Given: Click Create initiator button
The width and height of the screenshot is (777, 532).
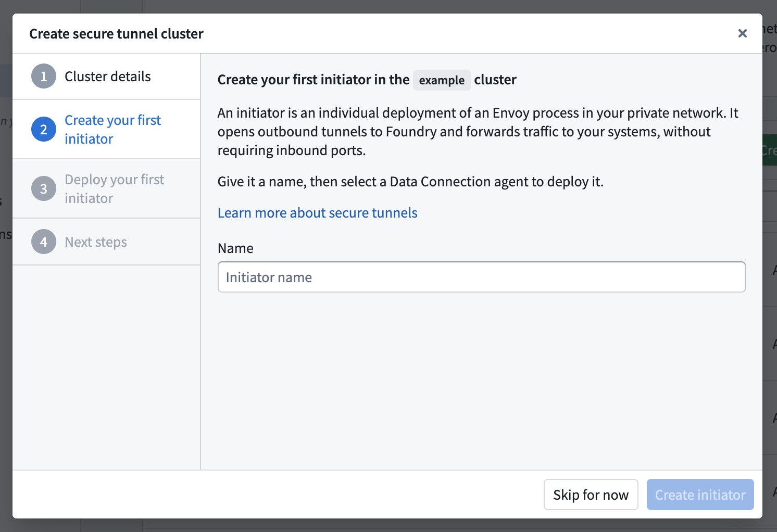Looking at the screenshot, I should click(700, 495).
